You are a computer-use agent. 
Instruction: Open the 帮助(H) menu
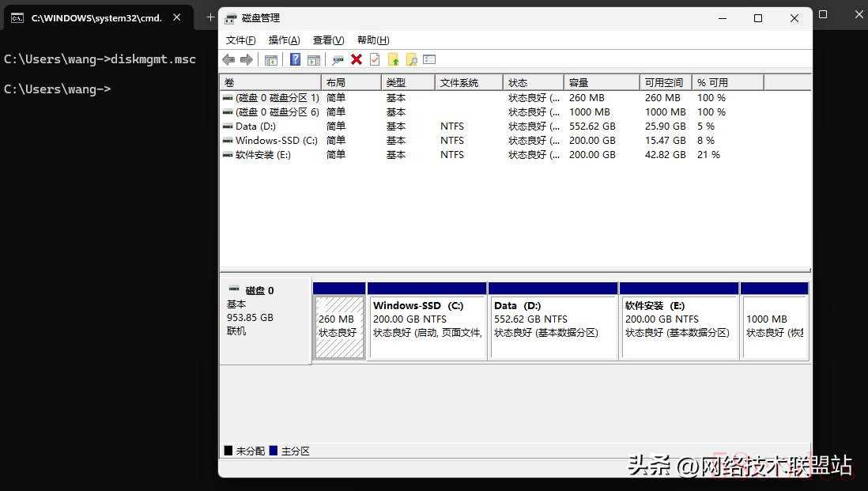pyautogui.click(x=373, y=40)
